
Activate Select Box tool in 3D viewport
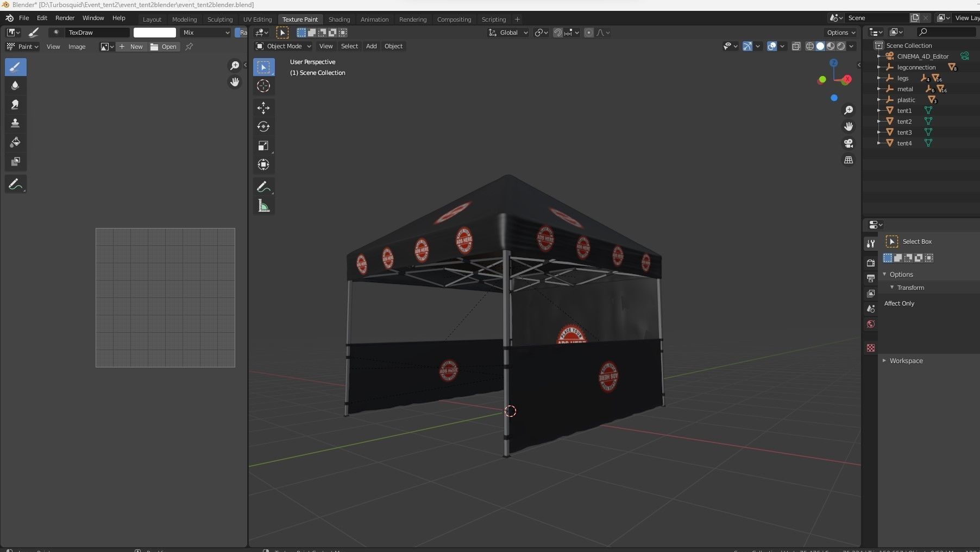point(263,67)
